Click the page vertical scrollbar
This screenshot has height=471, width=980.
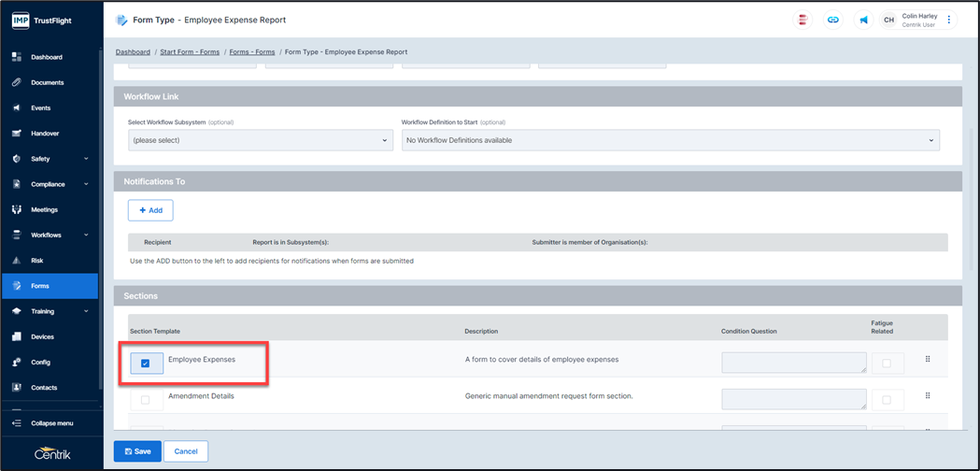click(972, 200)
